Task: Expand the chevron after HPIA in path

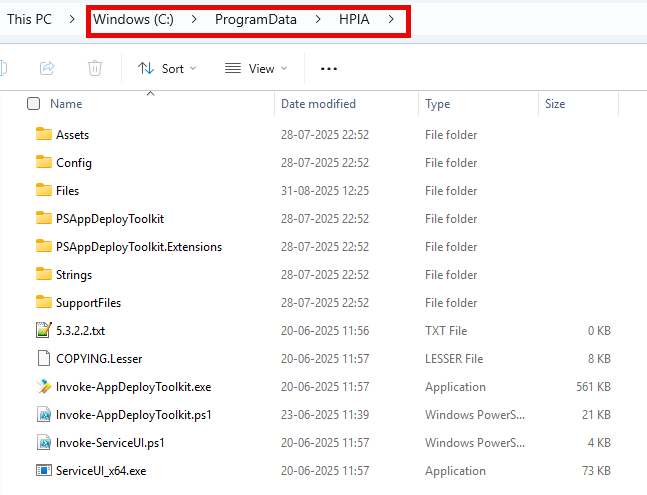Action: point(392,20)
